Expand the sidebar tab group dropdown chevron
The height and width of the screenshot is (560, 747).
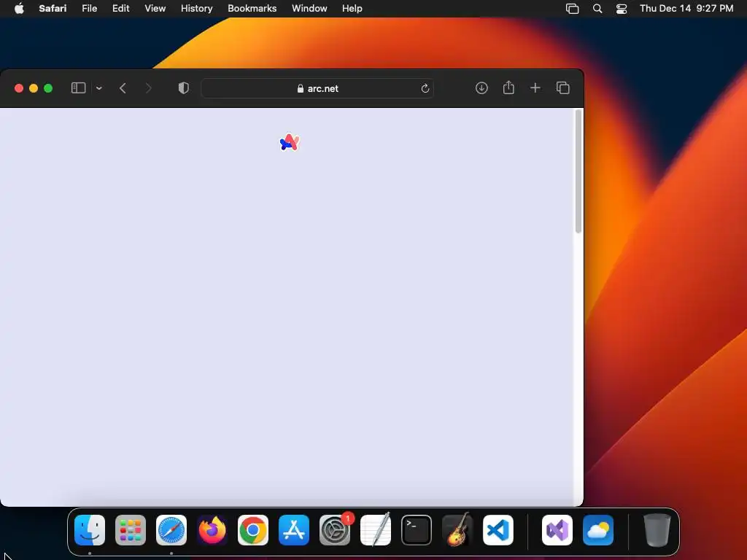tap(99, 88)
